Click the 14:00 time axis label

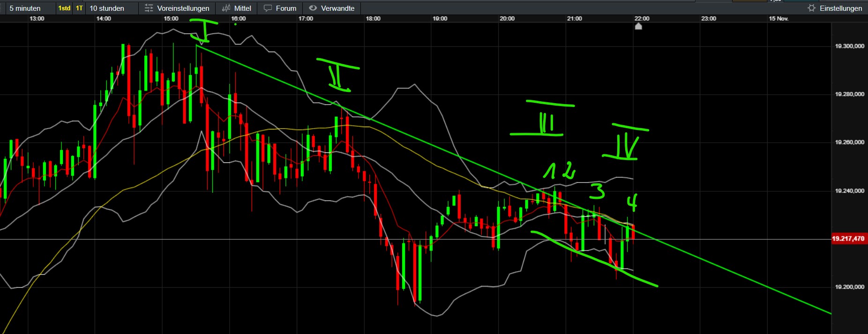coord(104,19)
